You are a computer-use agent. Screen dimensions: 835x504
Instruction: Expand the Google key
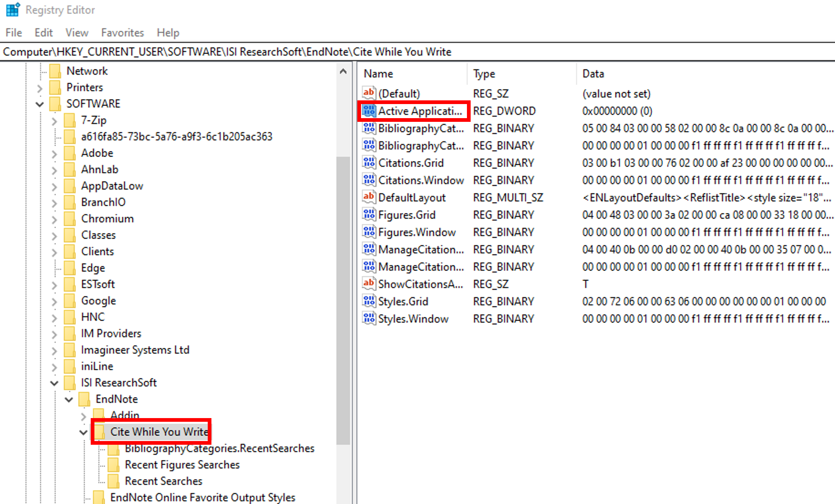54,301
